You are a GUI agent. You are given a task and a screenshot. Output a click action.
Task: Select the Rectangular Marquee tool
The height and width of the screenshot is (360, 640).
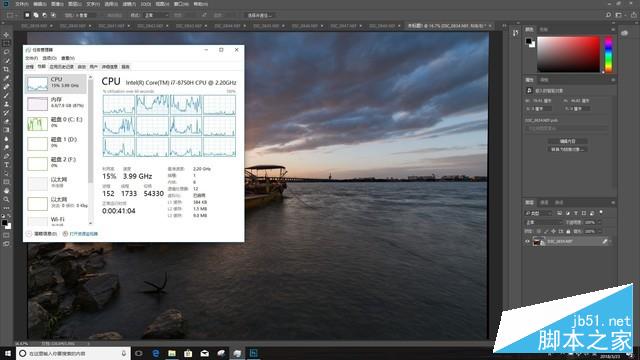click(x=6, y=43)
